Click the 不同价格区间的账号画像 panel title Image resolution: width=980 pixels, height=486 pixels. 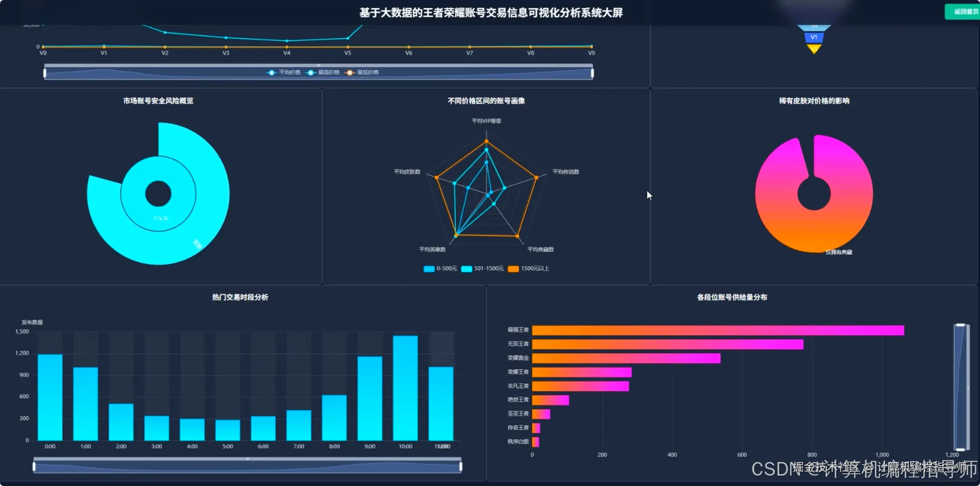(486, 101)
